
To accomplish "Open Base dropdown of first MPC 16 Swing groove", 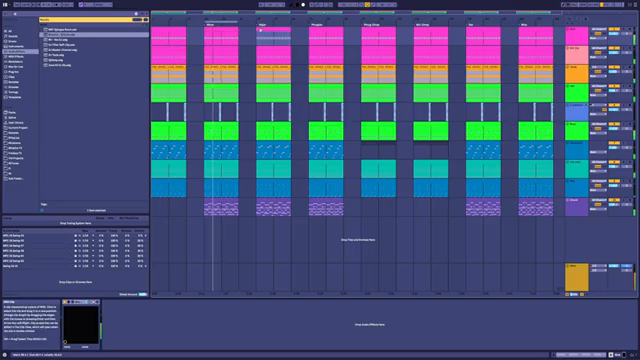I will tap(87, 236).
